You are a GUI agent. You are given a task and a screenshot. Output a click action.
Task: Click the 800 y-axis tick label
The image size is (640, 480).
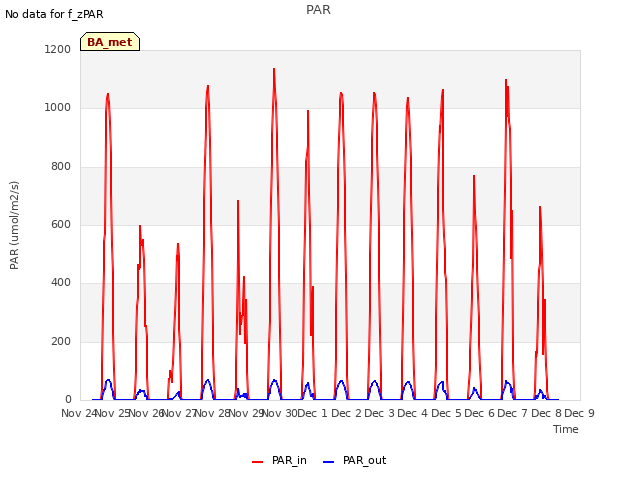pyautogui.click(x=61, y=167)
